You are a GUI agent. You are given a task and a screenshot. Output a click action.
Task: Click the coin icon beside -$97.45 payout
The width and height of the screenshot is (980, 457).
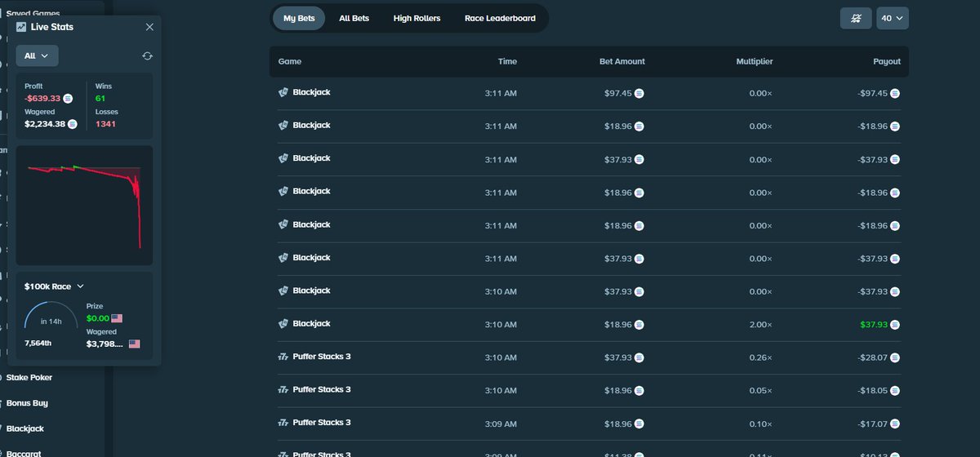tap(895, 94)
